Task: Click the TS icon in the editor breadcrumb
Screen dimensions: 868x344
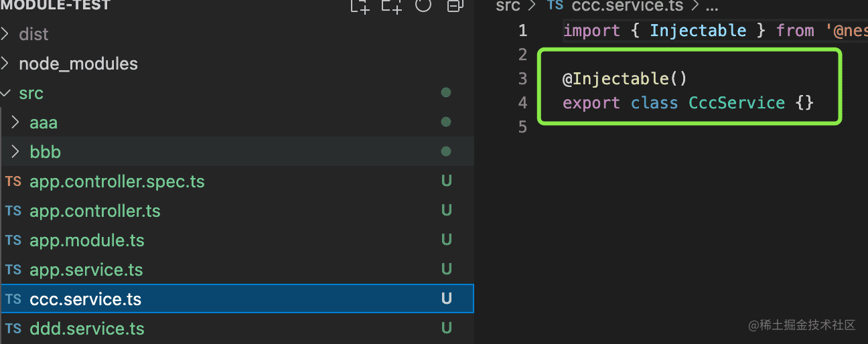Action: tap(555, 6)
